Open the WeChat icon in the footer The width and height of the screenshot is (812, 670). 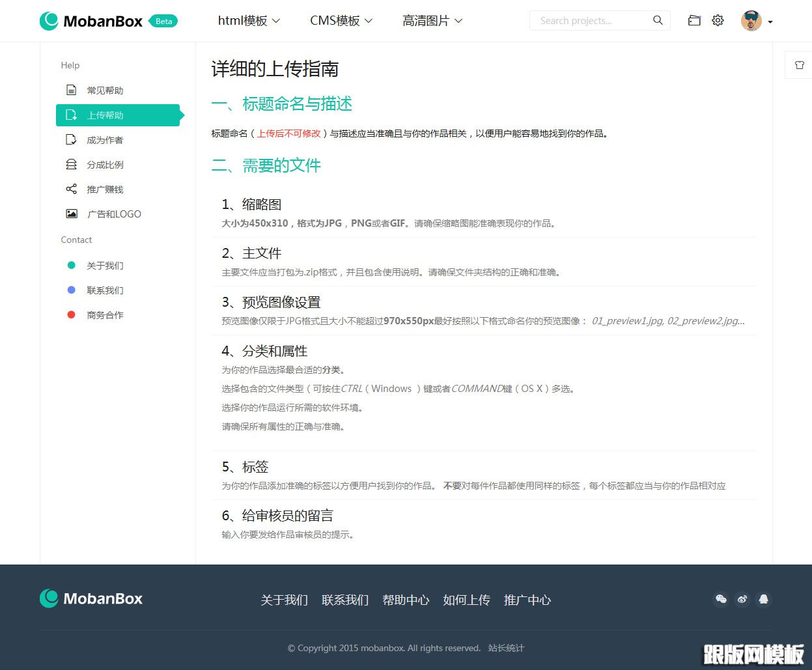(721, 599)
